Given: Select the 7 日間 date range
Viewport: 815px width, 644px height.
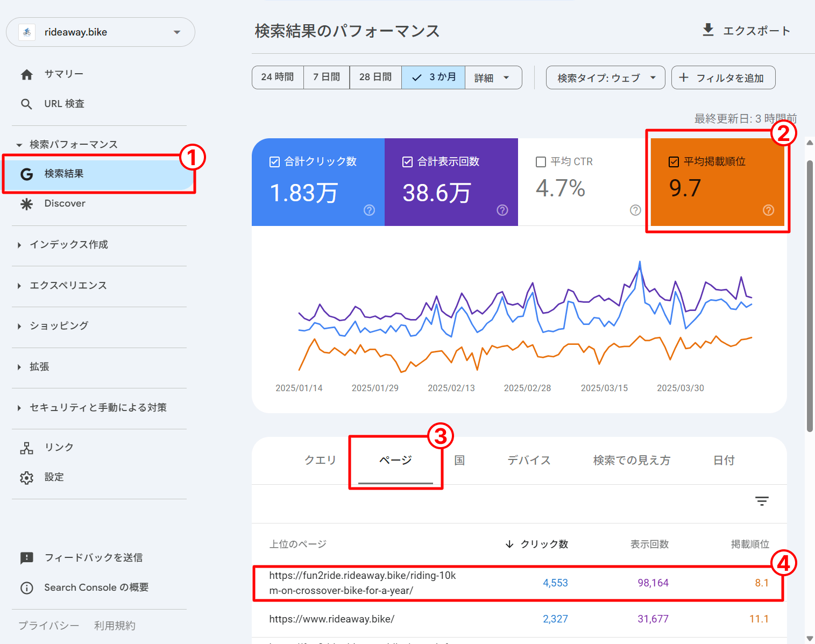Looking at the screenshot, I should [327, 77].
